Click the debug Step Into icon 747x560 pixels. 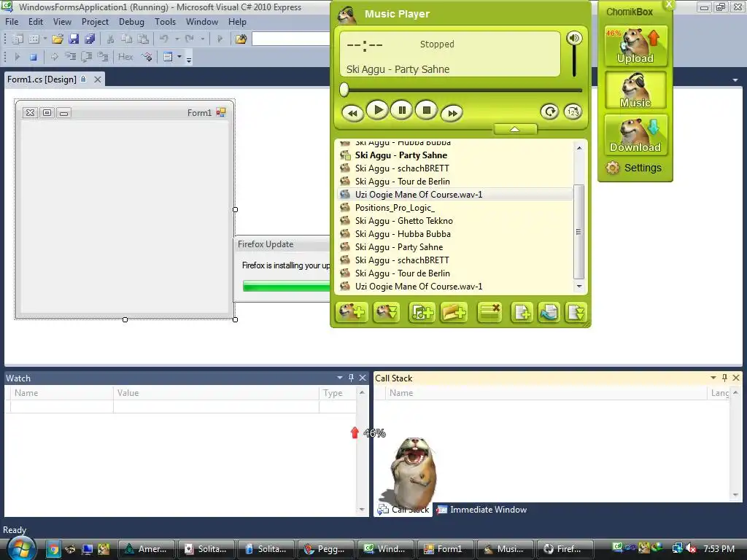point(71,57)
